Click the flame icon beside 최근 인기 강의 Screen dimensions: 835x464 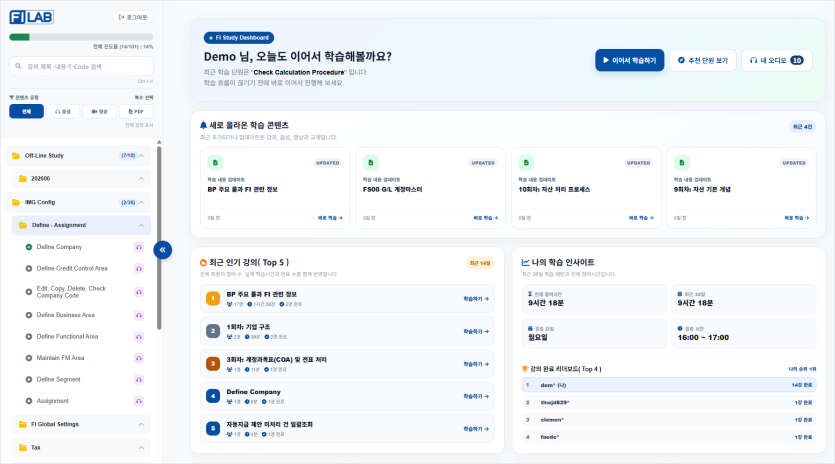(x=203, y=263)
